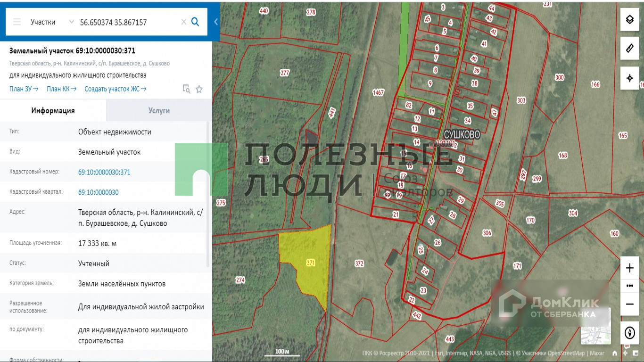Viewport: 644px width, 362px height.
Task: Click the find-object-on-map icon beside the star
Action: [x=187, y=89]
